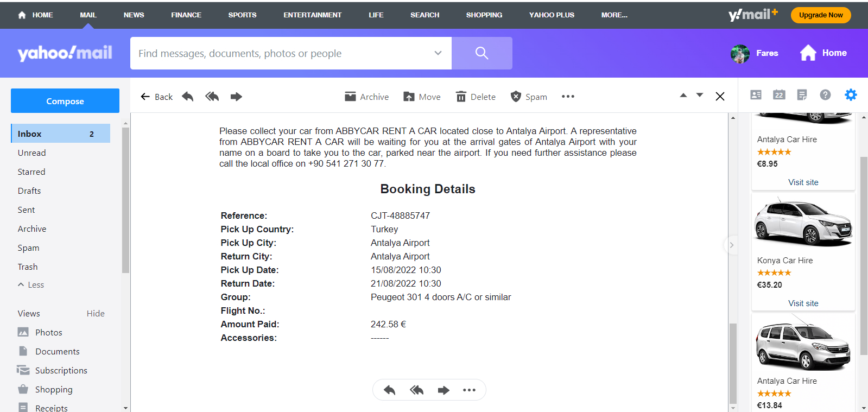The width and height of the screenshot is (868, 412).
Task: Open the Calendar icon showing 22
Action: [x=779, y=95]
